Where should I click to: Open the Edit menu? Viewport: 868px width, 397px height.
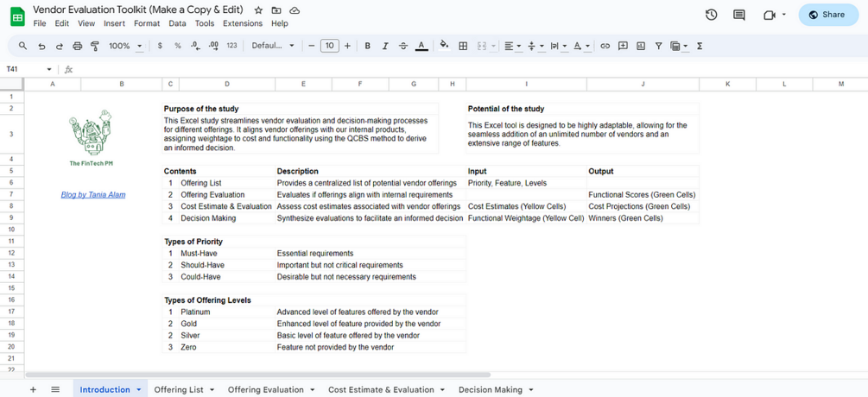62,23
